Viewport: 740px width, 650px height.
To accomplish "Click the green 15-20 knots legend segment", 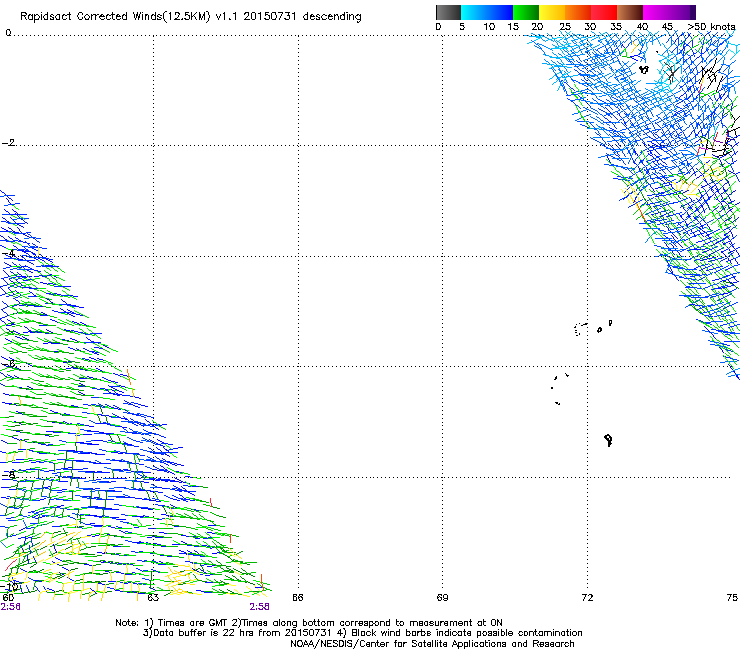I will click(526, 12).
